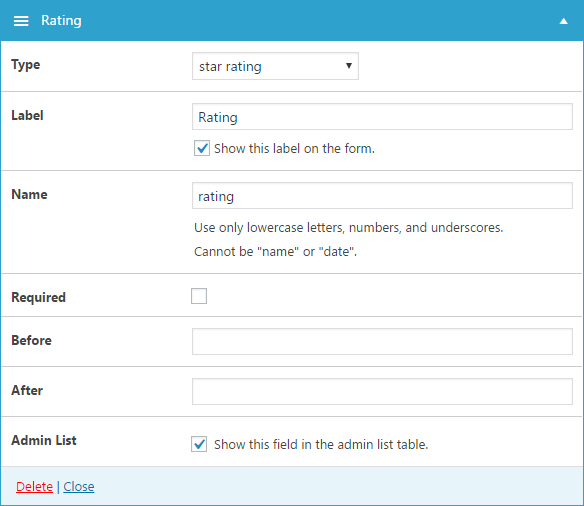Click the Required field label
This screenshot has width=584, height=506.
pyautogui.click(x=38, y=297)
